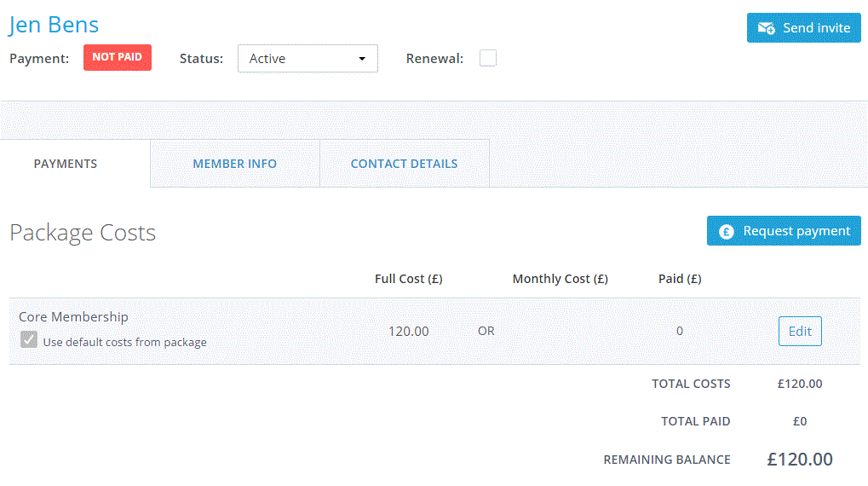Click the Send invite button label
The height and width of the screenshot is (486, 868).
point(816,28)
